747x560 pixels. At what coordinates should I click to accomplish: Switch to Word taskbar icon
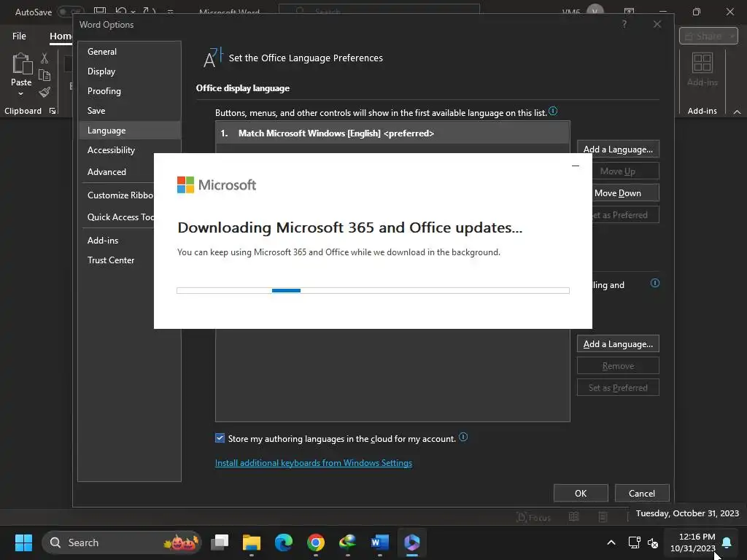tap(379, 542)
